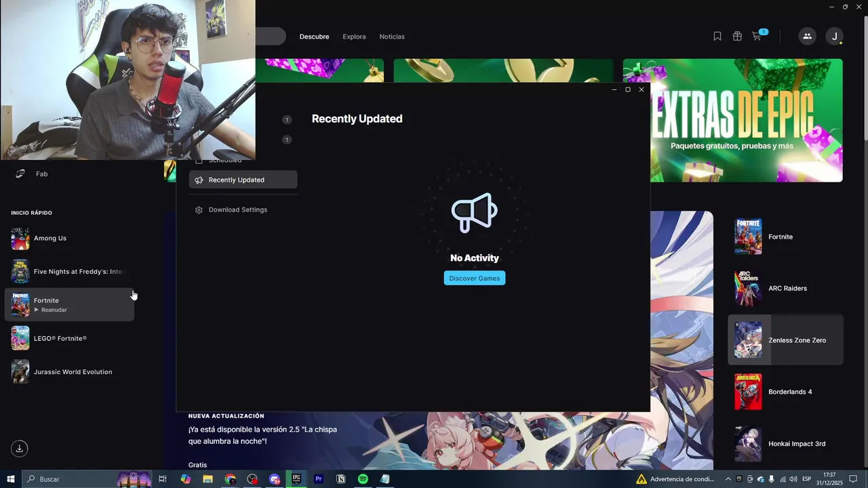Open Premiere Pro from taskbar
868x488 pixels.
click(x=319, y=479)
